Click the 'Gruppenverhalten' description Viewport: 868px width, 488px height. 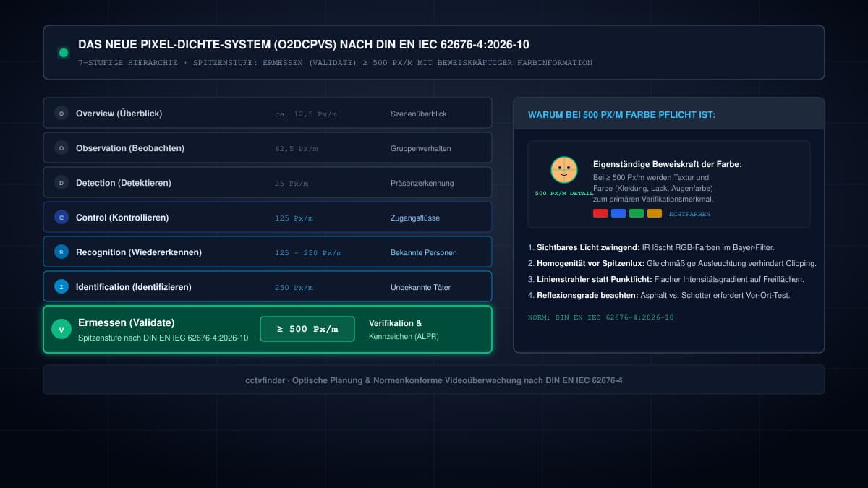(x=420, y=149)
